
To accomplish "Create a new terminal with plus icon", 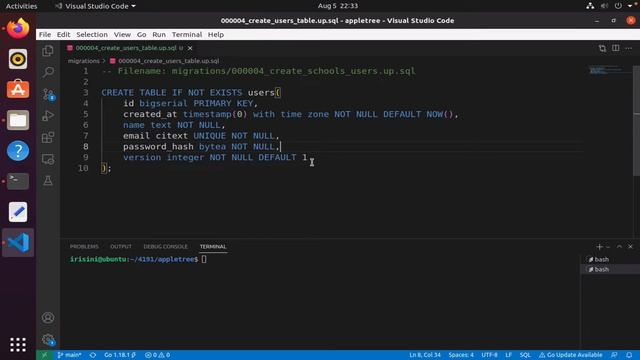I will point(599,247).
